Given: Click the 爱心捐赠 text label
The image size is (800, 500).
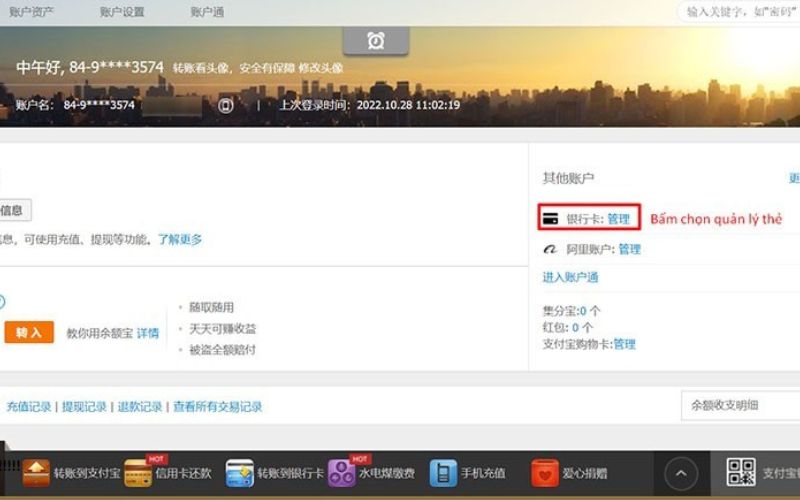Looking at the screenshot, I should pos(585,473).
